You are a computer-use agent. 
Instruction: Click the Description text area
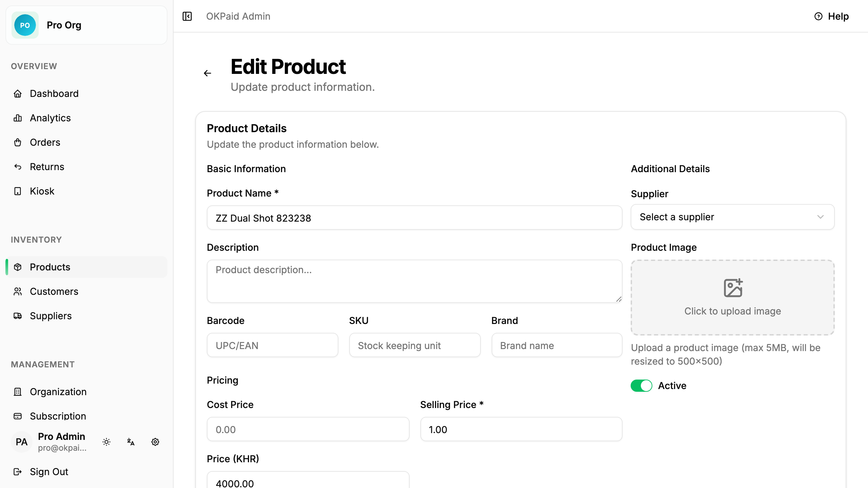(x=414, y=281)
